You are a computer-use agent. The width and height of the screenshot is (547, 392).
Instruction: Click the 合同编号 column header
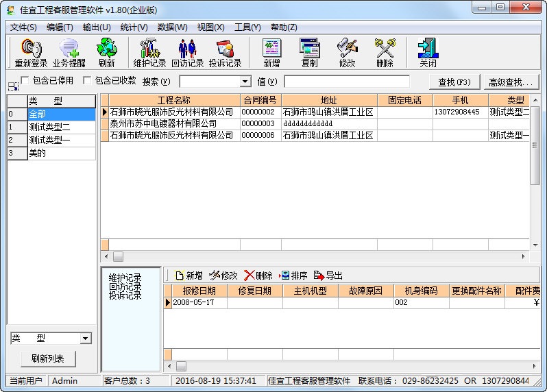260,100
